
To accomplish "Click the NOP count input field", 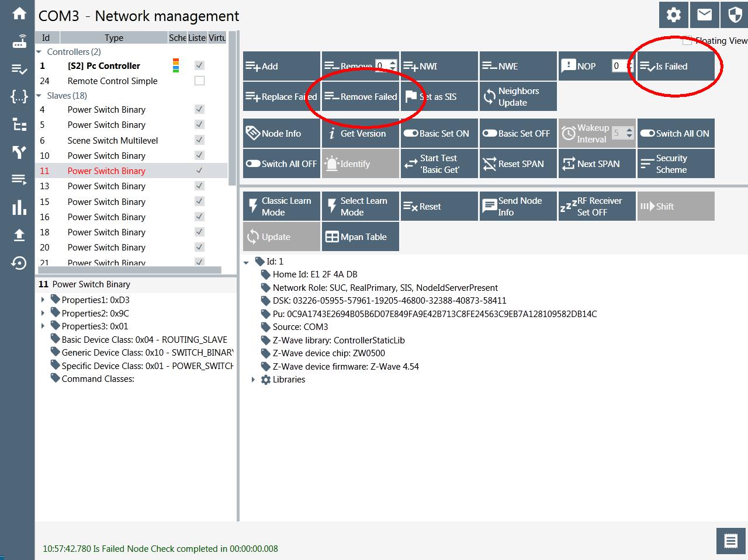I will [x=619, y=66].
